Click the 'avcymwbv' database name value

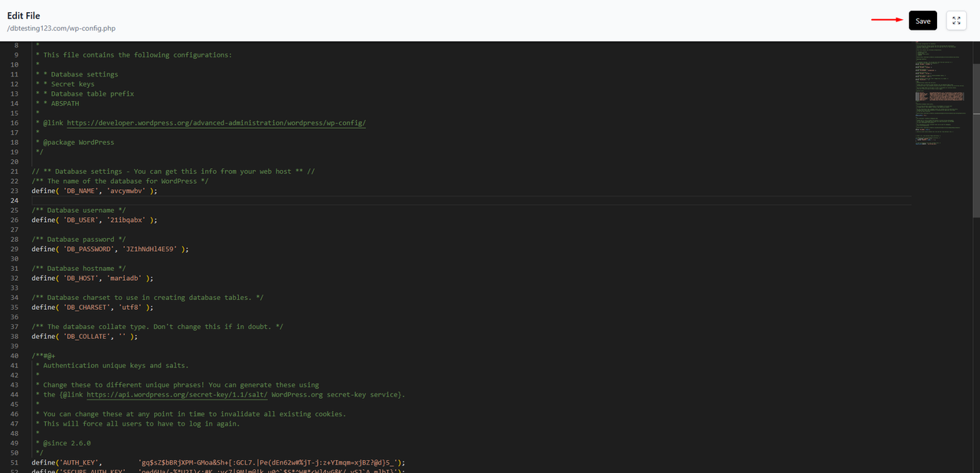126,191
